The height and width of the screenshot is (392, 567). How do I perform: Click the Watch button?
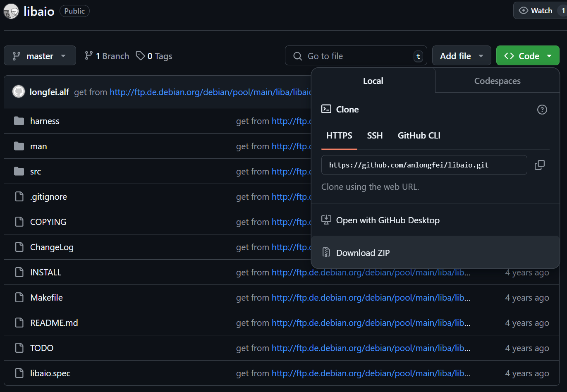pos(540,10)
